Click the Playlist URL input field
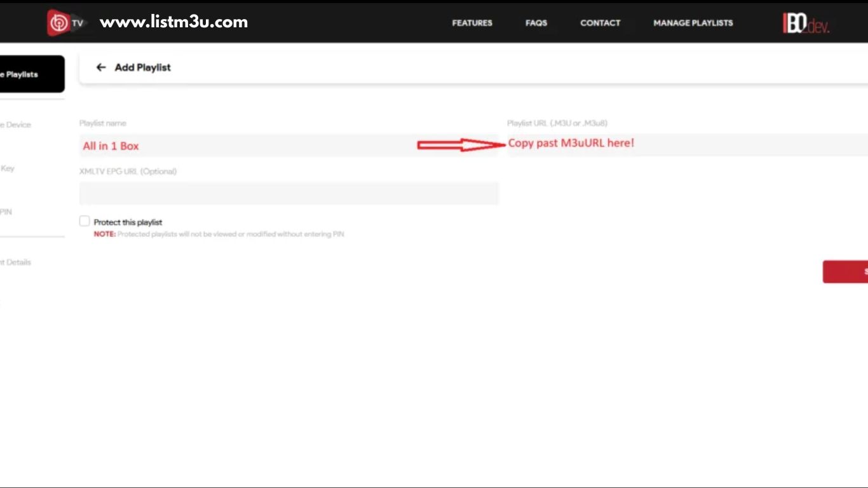 [686, 145]
